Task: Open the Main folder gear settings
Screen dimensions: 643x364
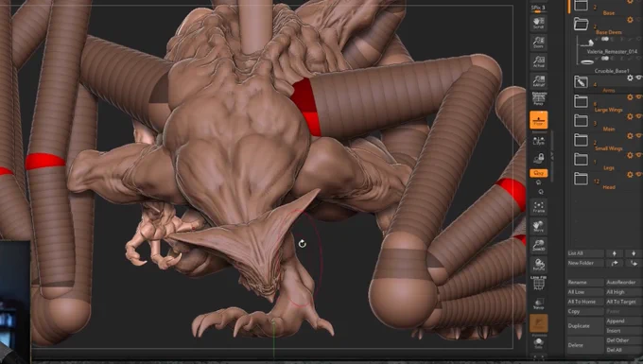Action: [631, 116]
